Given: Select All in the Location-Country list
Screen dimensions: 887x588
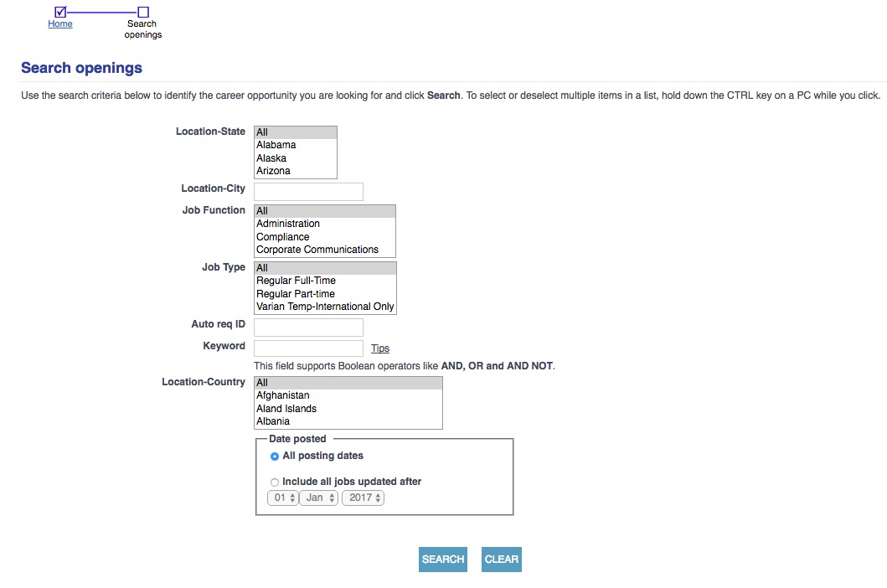Looking at the screenshot, I should (x=348, y=383).
